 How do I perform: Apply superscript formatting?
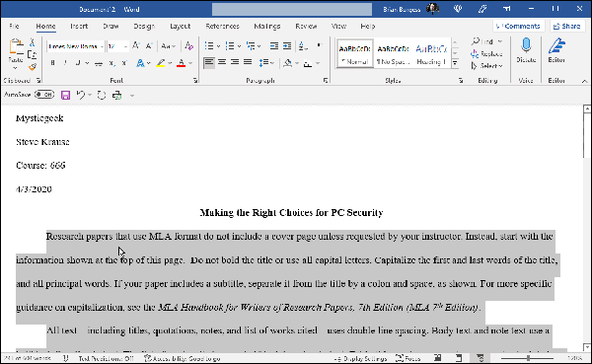[124, 63]
